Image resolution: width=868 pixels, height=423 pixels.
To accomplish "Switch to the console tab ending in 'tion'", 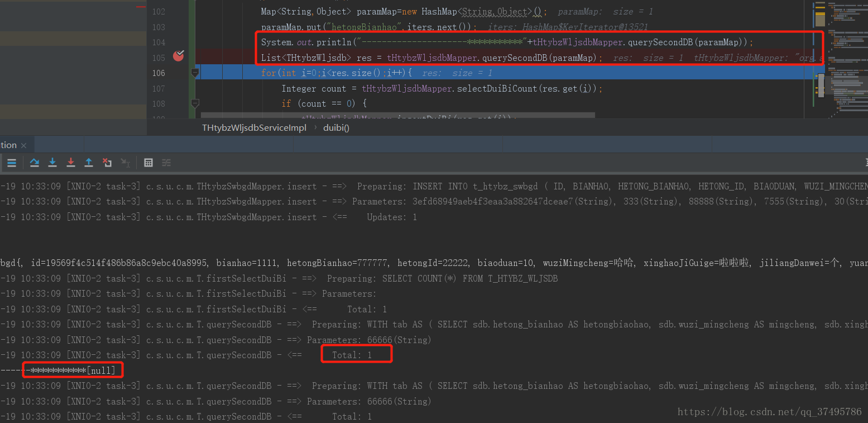I will point(9,145).
